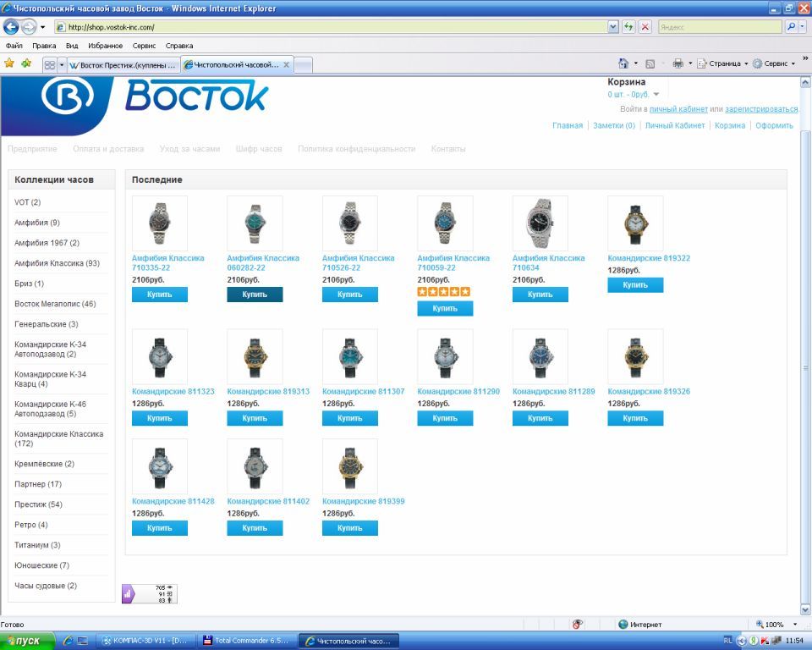Image resolution: width=812 pixels, height=650 pixels.
Task: Switch to КОМПАС-3D V11 taskbar button
Action: (146, 641)
